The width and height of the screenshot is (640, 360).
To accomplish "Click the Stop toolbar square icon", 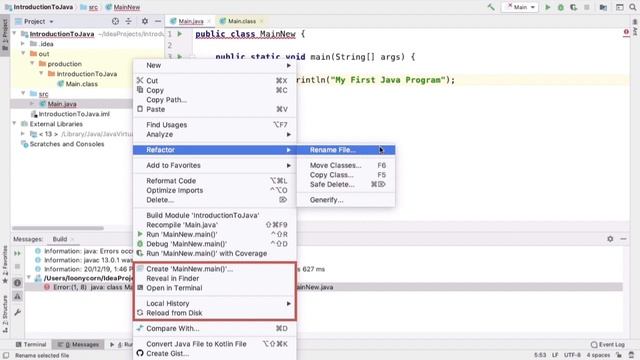I will [587, 7].
